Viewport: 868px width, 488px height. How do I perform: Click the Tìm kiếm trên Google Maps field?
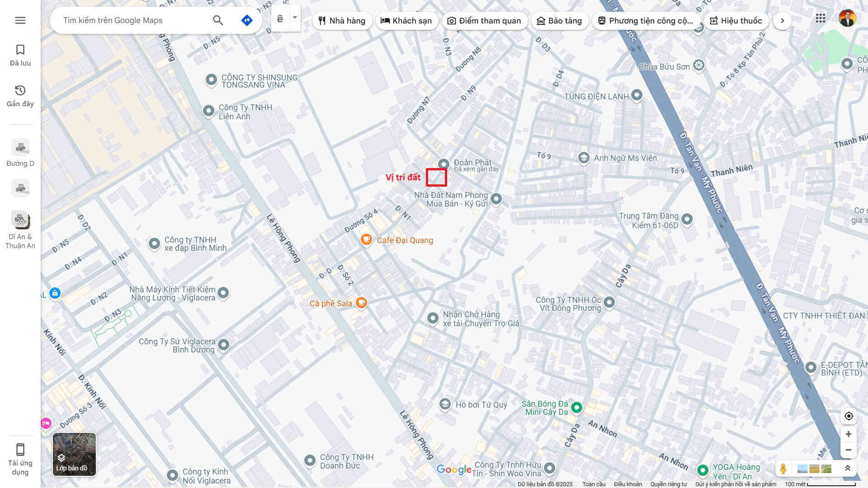tap(133, 20)
